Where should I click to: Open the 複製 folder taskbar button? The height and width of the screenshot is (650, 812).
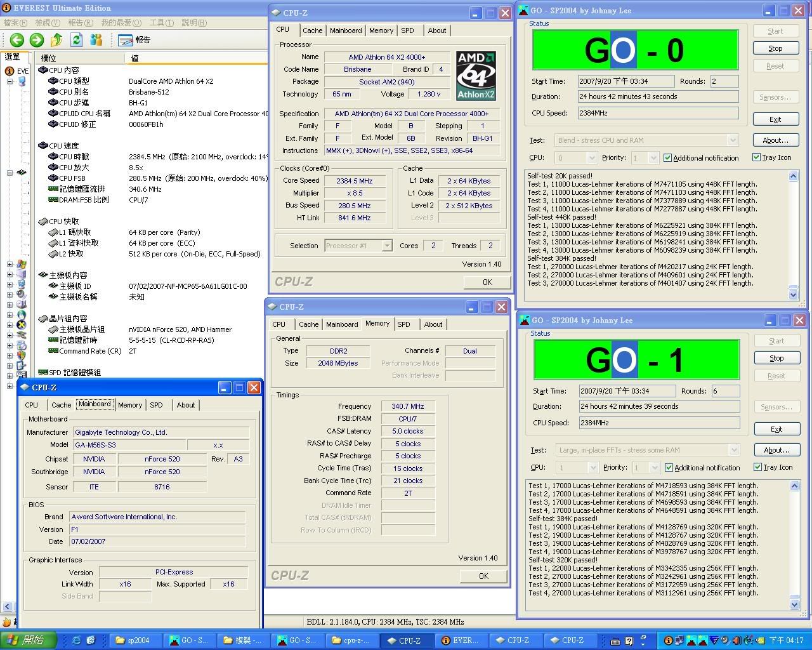click(244, 640)
